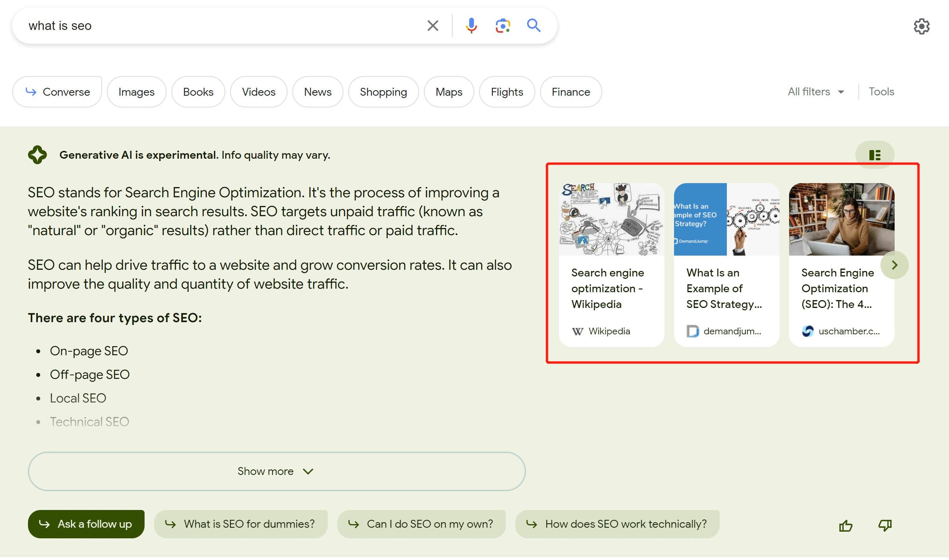Open settings via gear icon

pos(921,26)
